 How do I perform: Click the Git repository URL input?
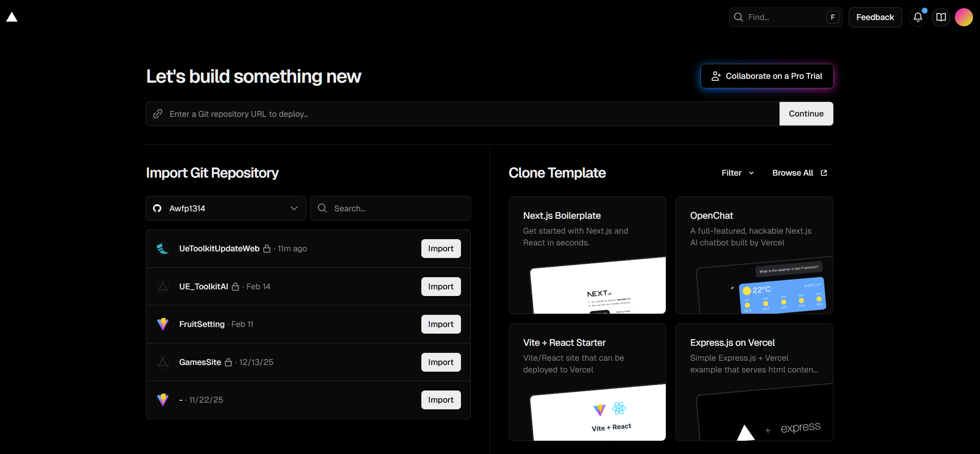(x=463, y=114)
